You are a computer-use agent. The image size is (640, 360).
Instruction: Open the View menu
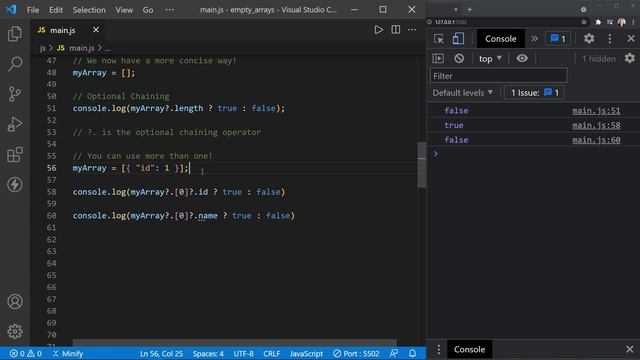(x=124, y=10)
